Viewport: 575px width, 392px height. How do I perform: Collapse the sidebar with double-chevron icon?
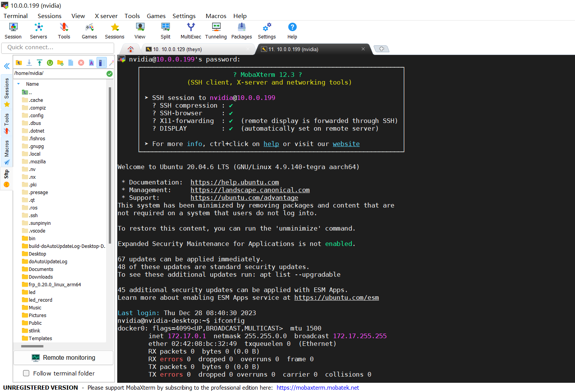click(7, 66)
